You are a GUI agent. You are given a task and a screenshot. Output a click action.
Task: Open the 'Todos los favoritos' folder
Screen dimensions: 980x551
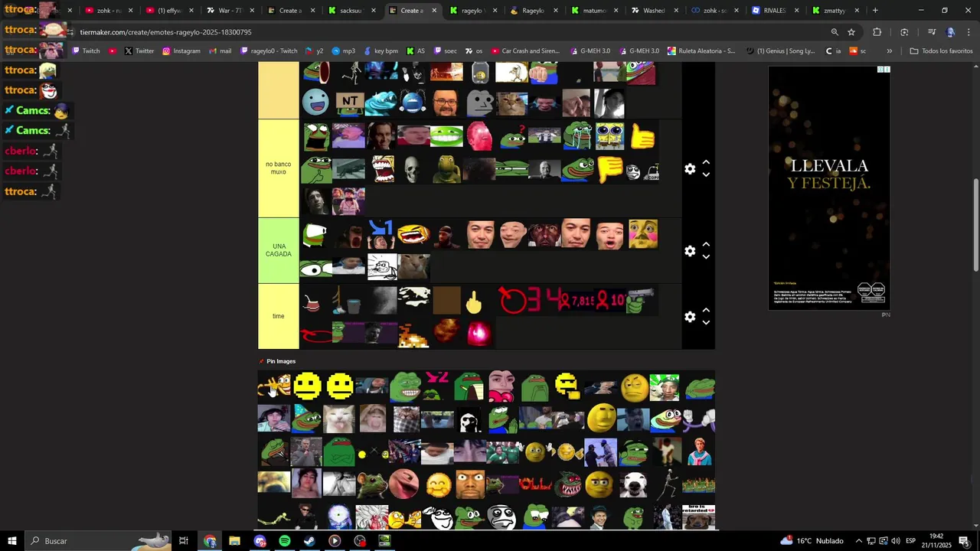(x=941, y=51)
